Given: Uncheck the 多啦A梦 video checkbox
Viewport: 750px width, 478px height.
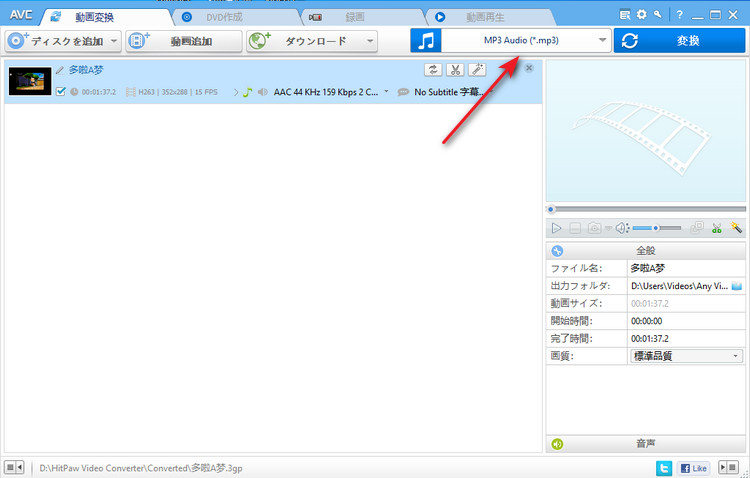Looking at the screenshot, I should [61, 92].
